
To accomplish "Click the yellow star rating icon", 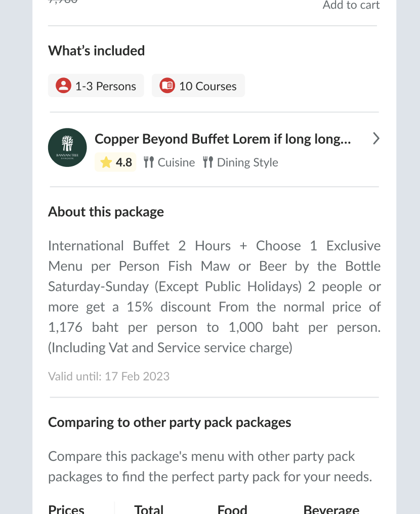I will click(106, 162).
